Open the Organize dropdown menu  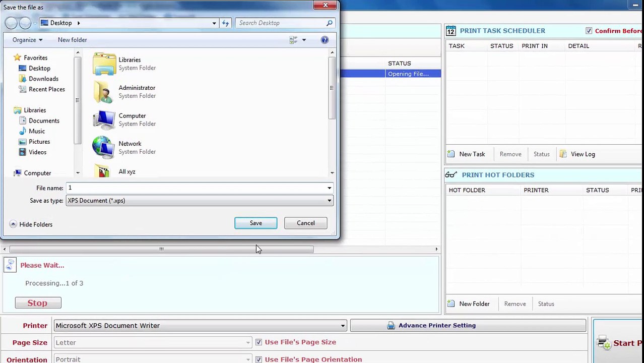click(27, 40)
